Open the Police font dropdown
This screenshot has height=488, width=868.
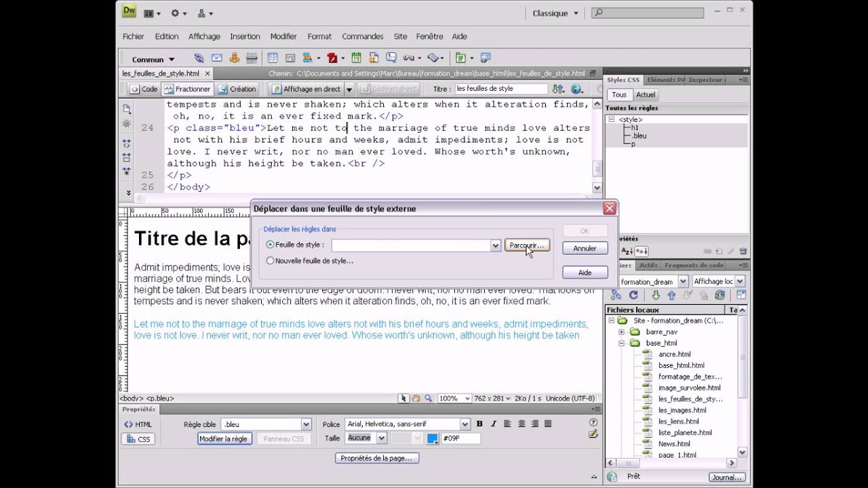pyautogui.click(x=465, y=424)
